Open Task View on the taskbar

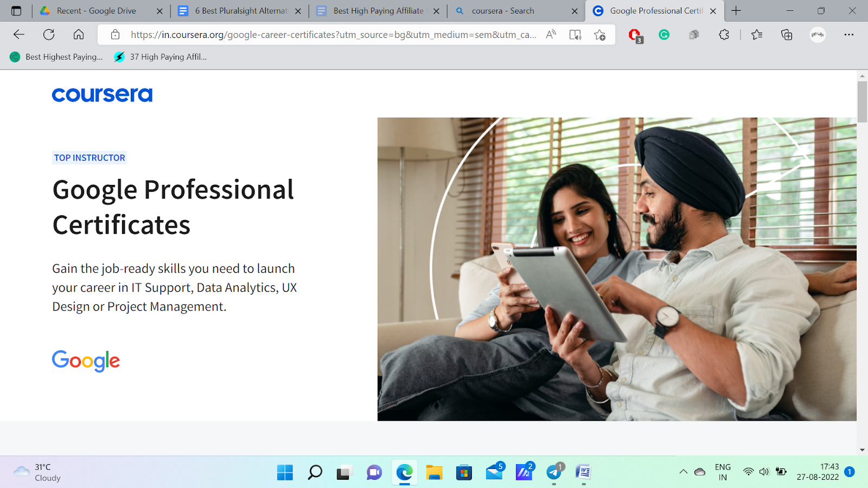[344, 473]
